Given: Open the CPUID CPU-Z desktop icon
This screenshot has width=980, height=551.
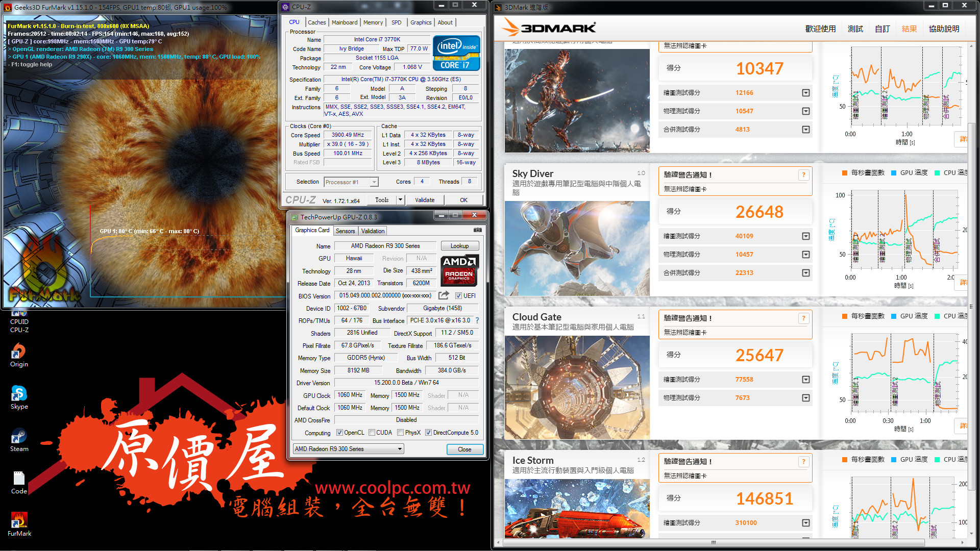Looking at the screenshot, I should (19, 321).
